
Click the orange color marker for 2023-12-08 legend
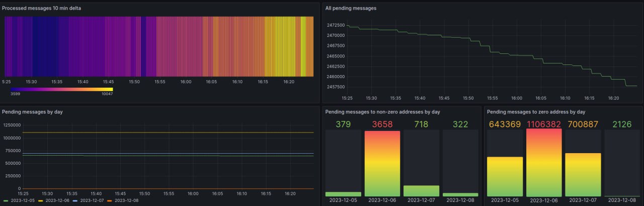[x=110, y=200]
